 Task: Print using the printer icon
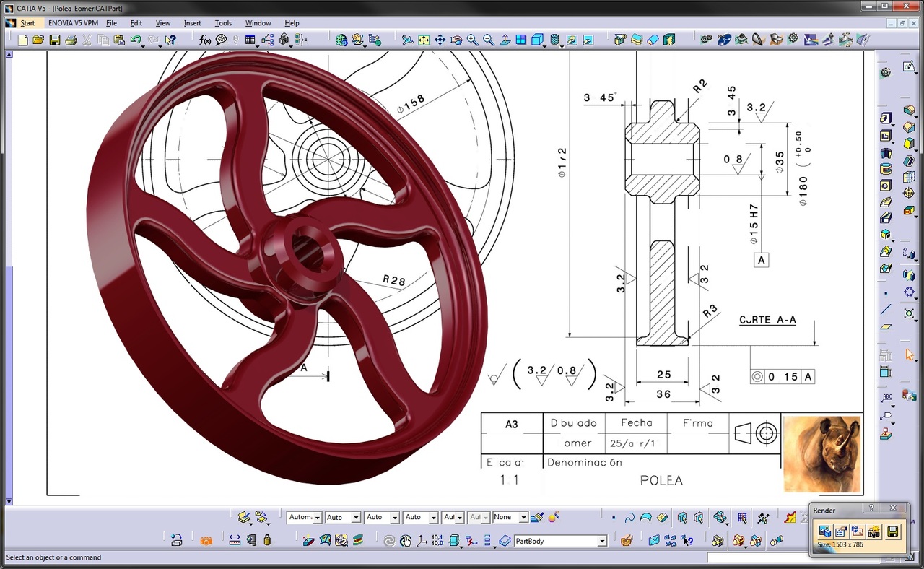[x=71, y=40]
